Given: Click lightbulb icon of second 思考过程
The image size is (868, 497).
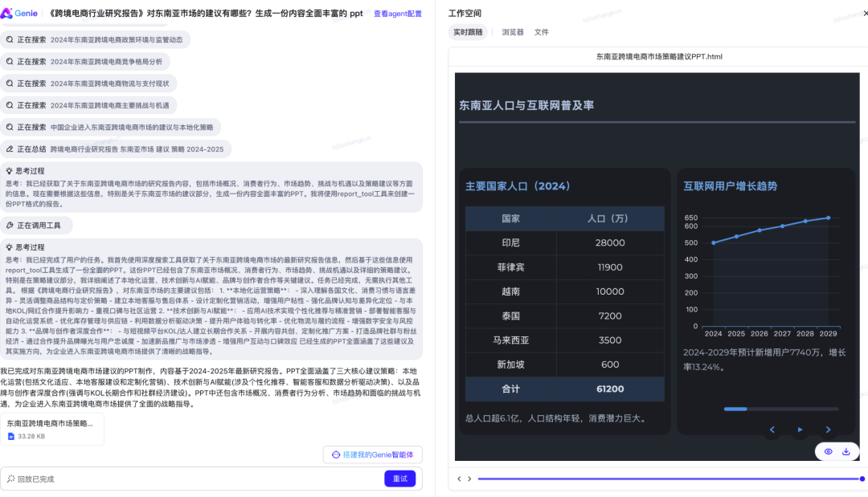Looking at the screenshot, I should pos(9,247).
